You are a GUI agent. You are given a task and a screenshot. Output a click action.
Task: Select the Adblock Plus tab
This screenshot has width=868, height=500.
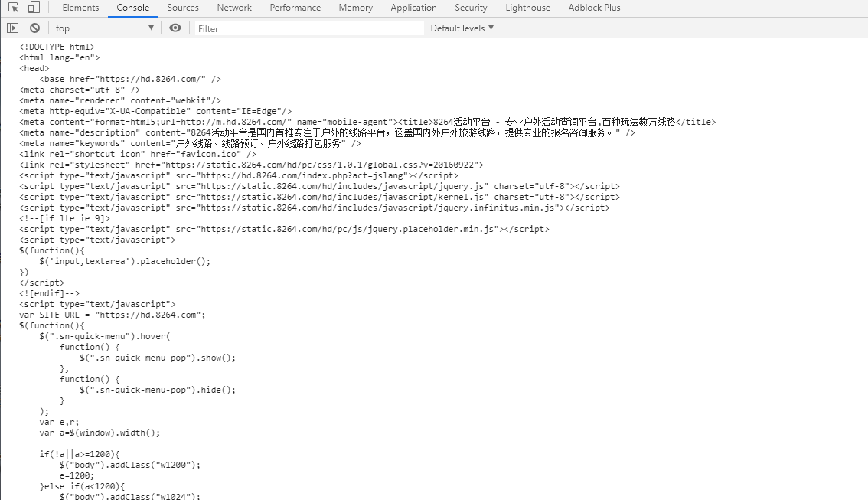pos(594,8)
